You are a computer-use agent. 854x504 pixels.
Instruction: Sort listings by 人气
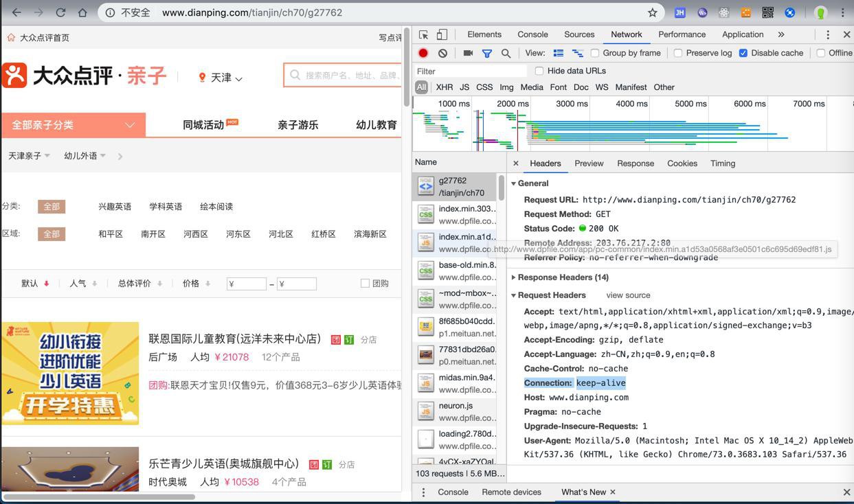click(x=83, y=284)
